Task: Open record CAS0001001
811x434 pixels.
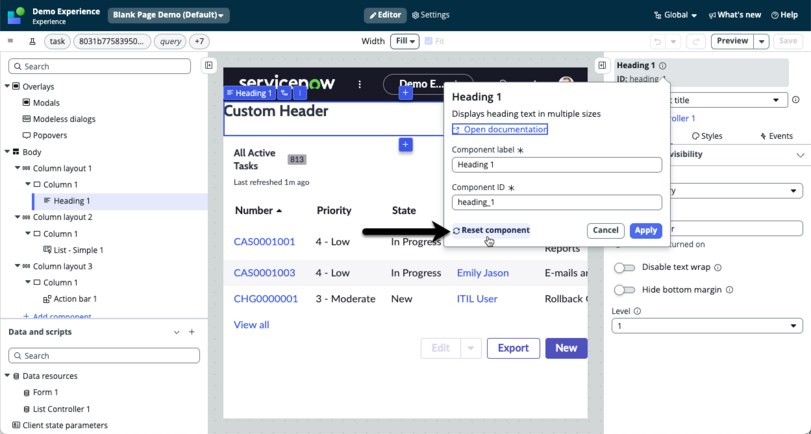Action: (264, 242)
